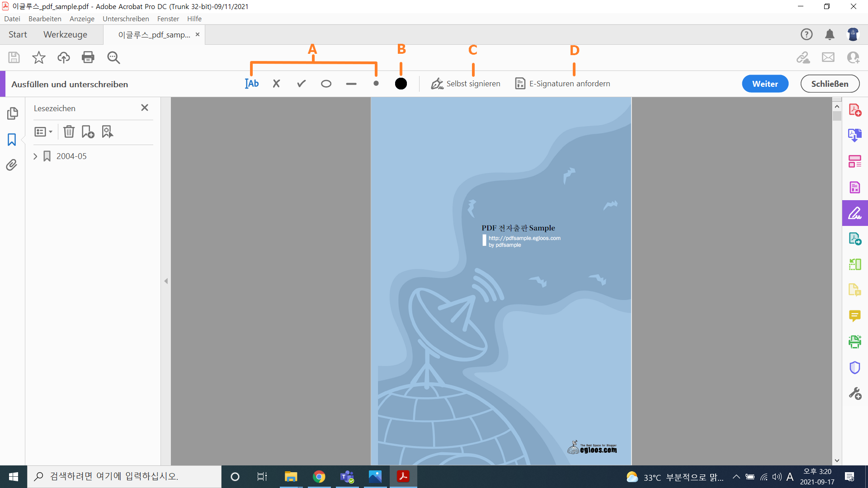Screen dimensions: 868x488
Task: Select the line fill tool
Action: point(351,84)
